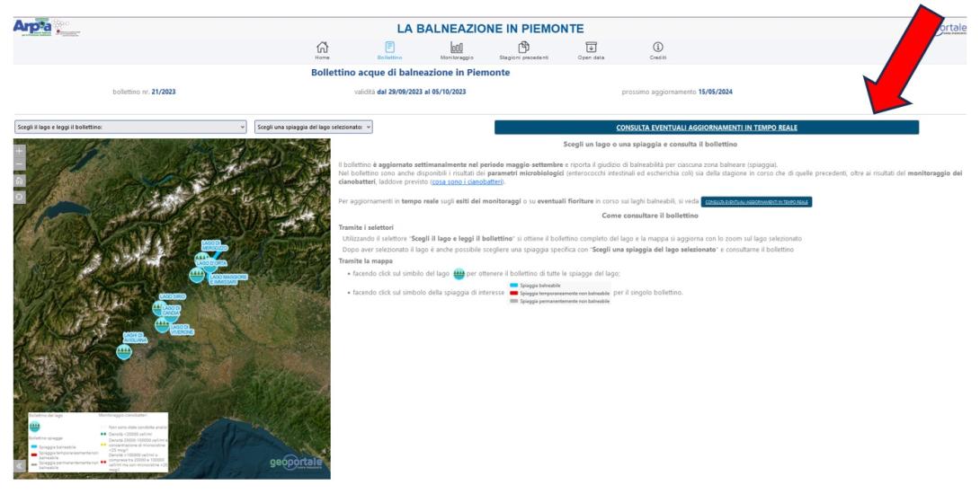Click the 'Tramite la mappa' subheading
The image size is (980, 494).
point(366,261)
